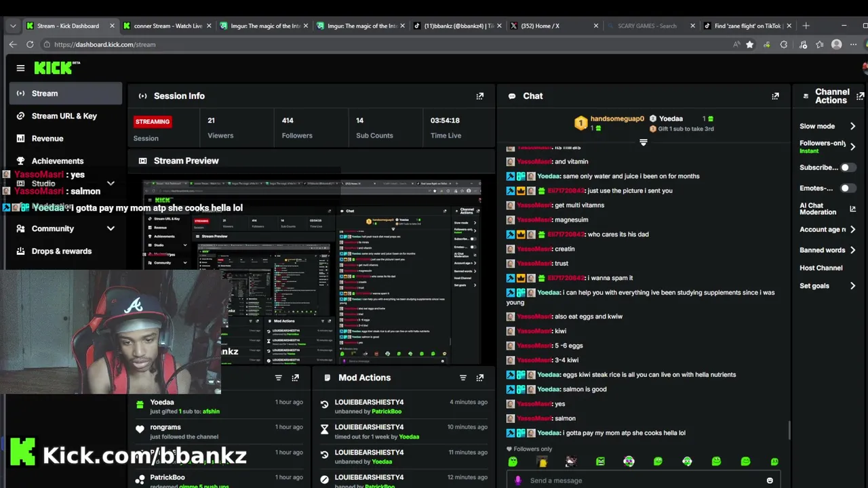Pop out the Mod Actions panel
This screenshot has height=488, width=868.
coord(480,378)
